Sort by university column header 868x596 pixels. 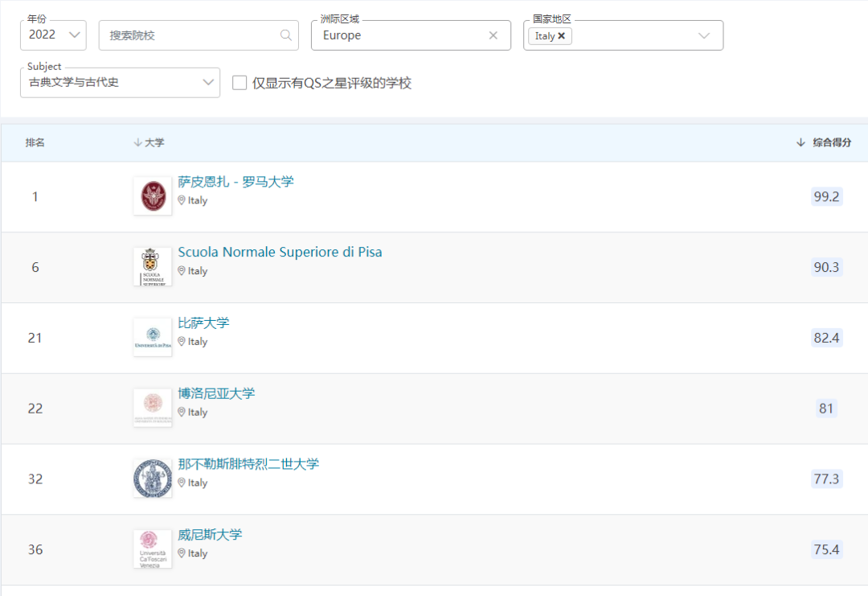149,143
